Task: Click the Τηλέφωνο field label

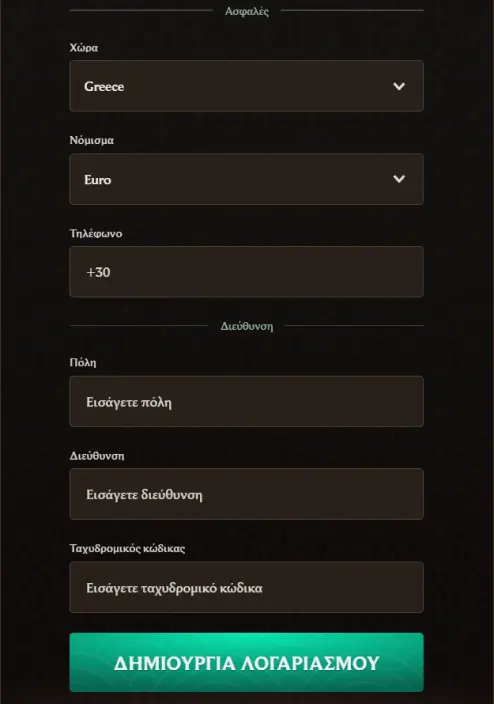Action: pos(96,233)
